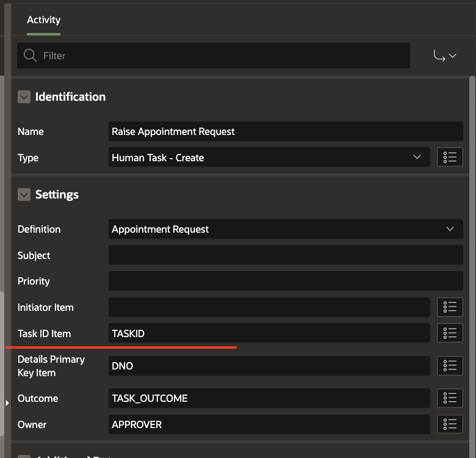Open item picker for Task ID Item
The image size is (476, 458).
[450, 333]
